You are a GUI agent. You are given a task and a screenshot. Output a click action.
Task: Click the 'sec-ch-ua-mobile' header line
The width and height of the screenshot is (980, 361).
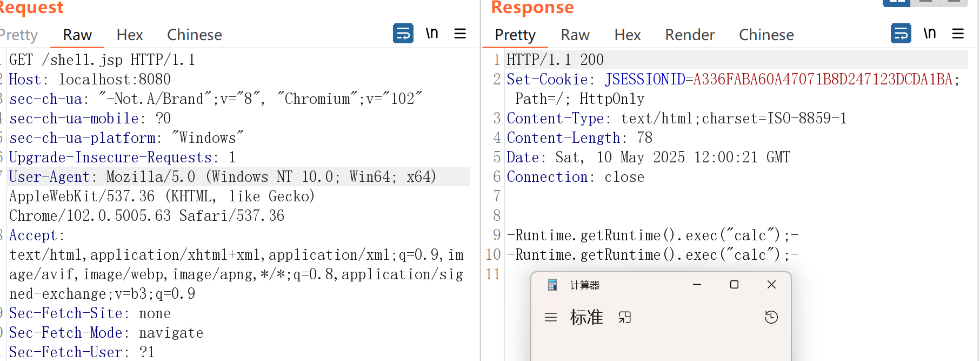click(x=90, y=118)
